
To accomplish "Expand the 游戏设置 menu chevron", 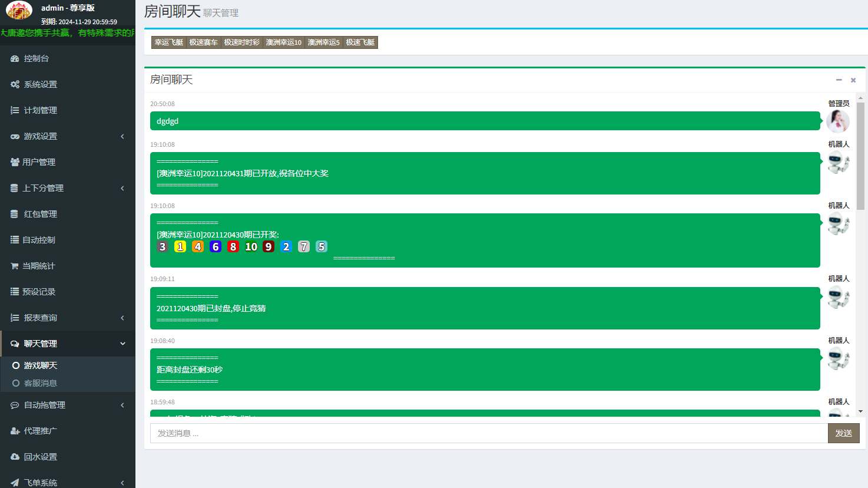I will click(122, 136).
